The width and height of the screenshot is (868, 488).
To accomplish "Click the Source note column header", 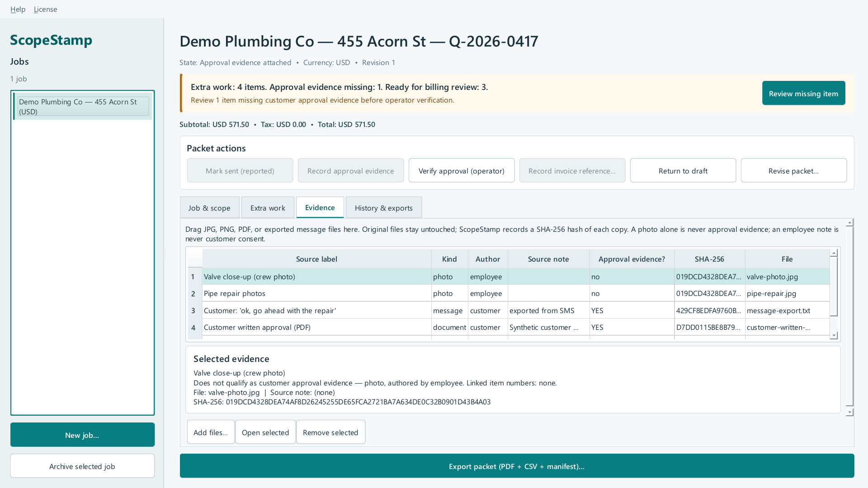I will pos(548,259).
